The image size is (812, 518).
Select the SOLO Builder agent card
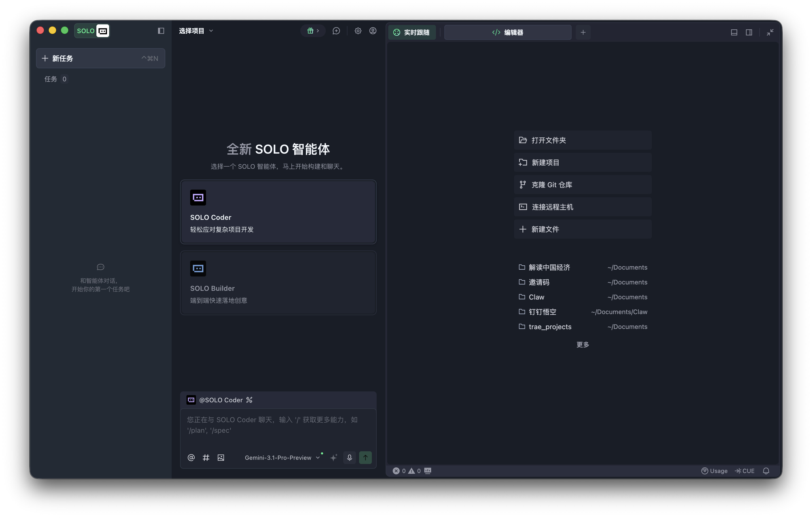[278, 283]
